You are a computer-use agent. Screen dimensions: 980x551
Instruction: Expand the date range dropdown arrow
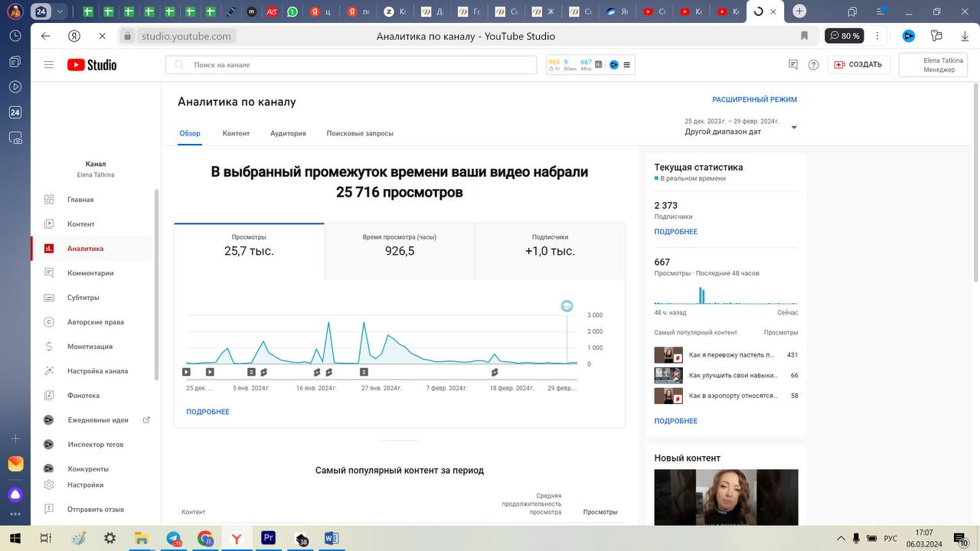click(x=794, y=127)
